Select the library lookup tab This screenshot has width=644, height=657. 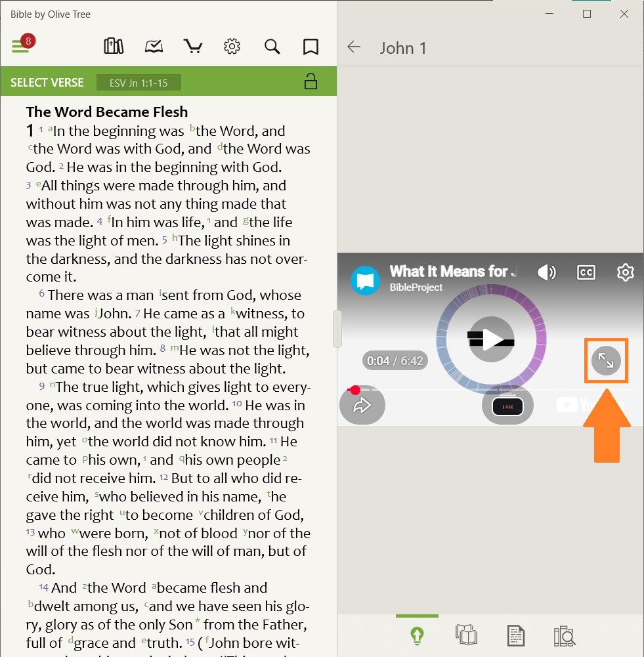[565, 635]
